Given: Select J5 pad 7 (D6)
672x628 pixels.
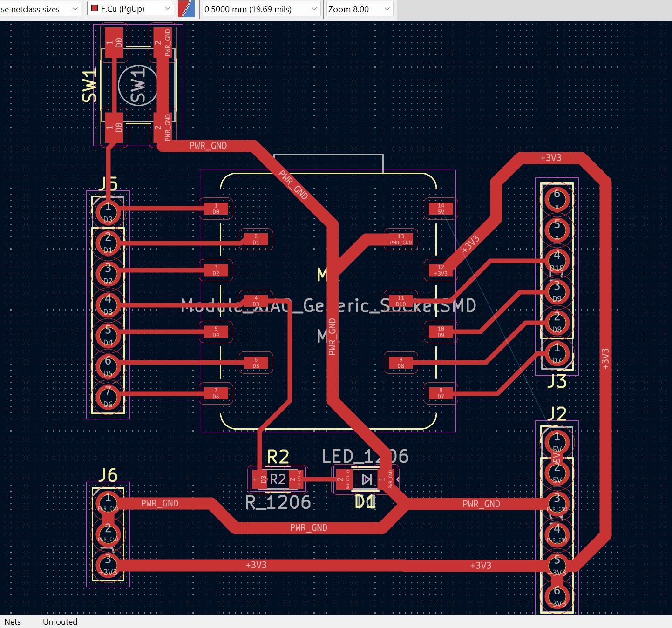Looking at the screenshot, I should [x=108, y=397].
